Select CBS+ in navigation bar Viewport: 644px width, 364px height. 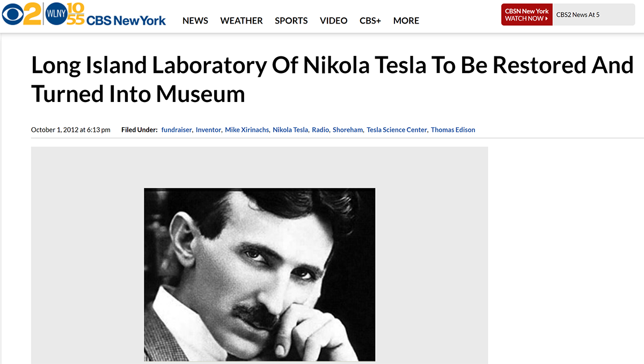[x=370, y=20]
